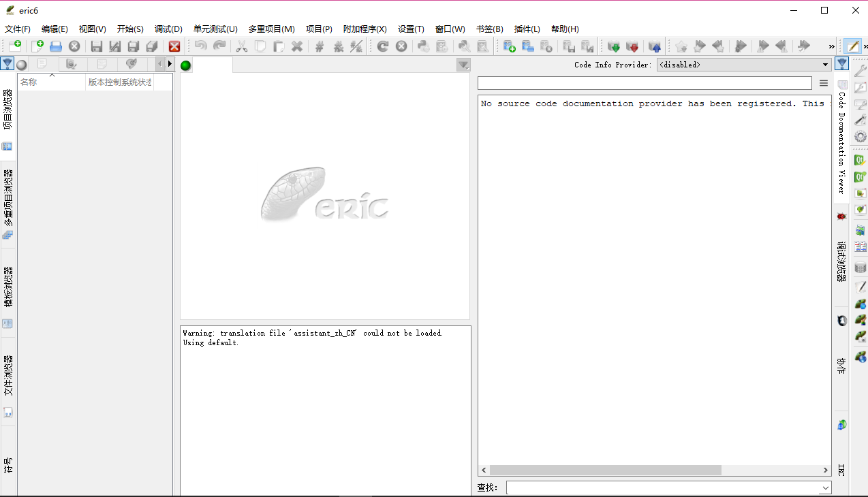Click the Undo arrow icon
Image resolution: width=868 pixels, height=497 pixels.
pyautogui.click(x=200, y=46)
